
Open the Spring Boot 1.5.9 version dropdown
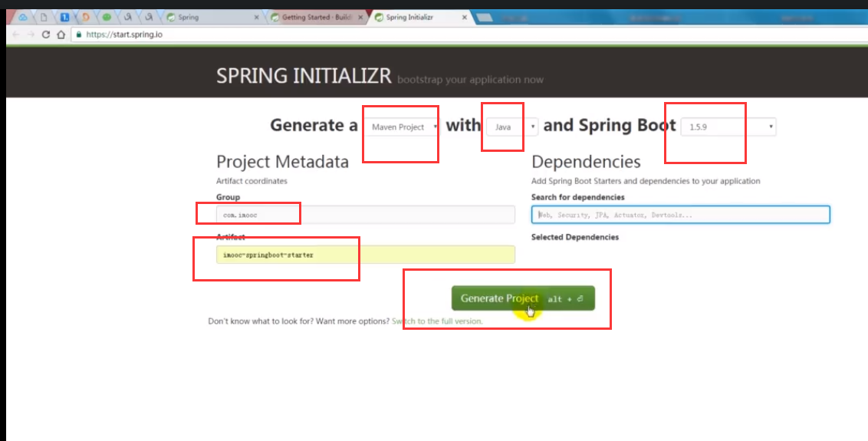[x=728, y=127]
